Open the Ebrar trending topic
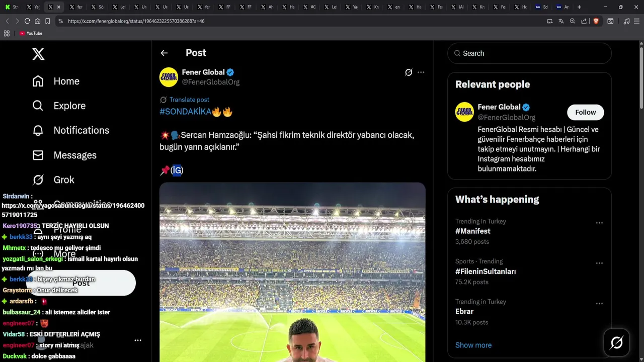This screenshot has height=362, width=644. click(464, 312)
